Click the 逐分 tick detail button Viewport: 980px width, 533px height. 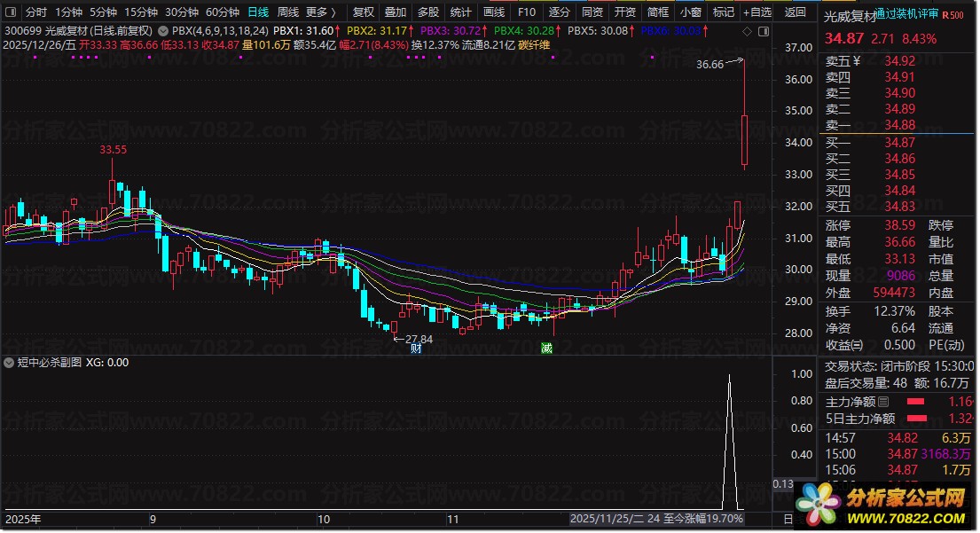(x=560, y=12)
